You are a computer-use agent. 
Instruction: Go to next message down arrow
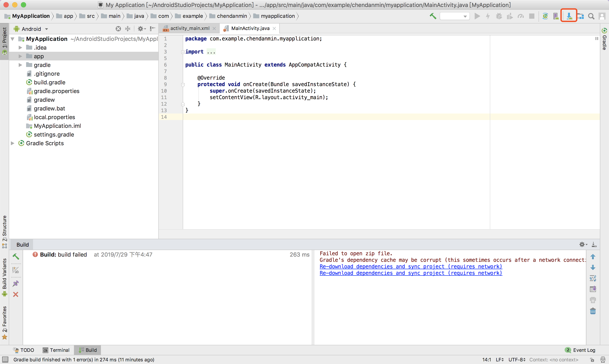click(x=593, y=267)
